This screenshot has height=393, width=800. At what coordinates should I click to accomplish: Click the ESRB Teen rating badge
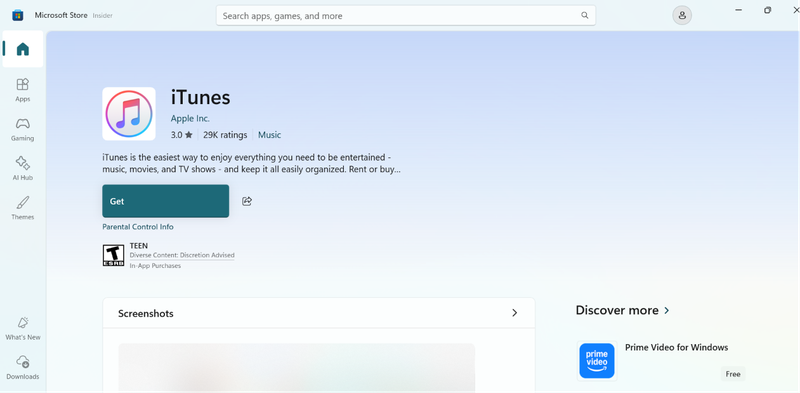(x=113, y=255)
